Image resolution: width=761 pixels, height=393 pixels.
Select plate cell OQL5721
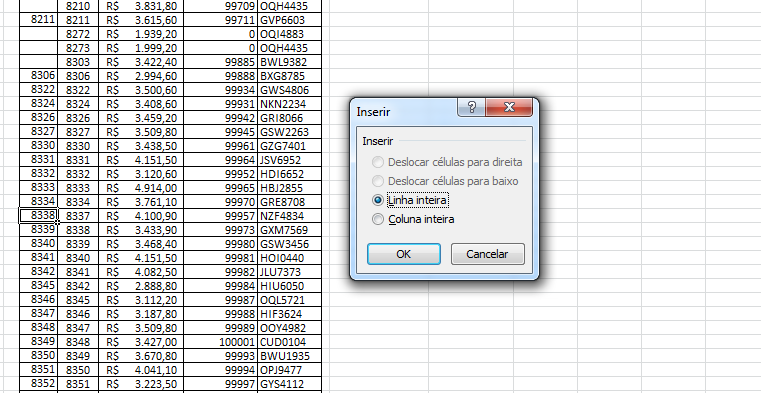coord(289,300)
